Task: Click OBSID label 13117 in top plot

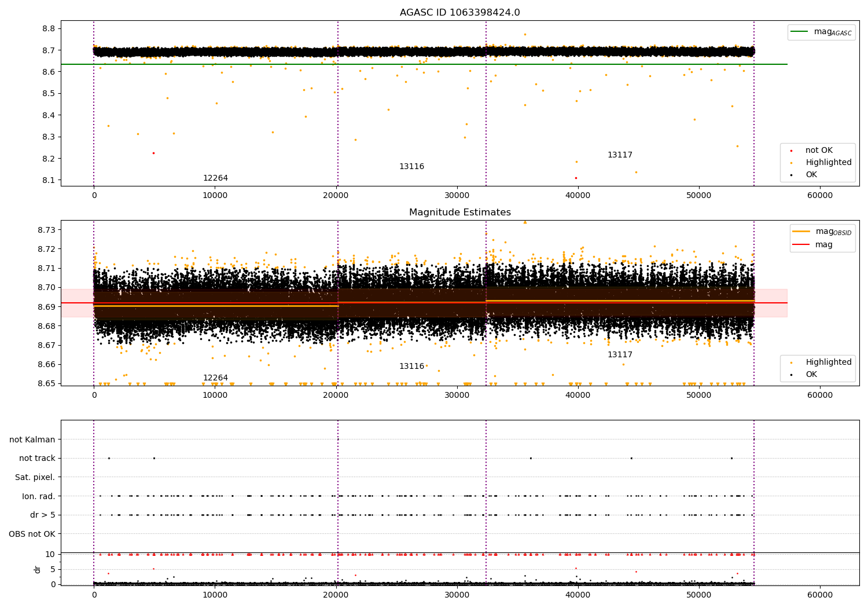Action: 620,155
